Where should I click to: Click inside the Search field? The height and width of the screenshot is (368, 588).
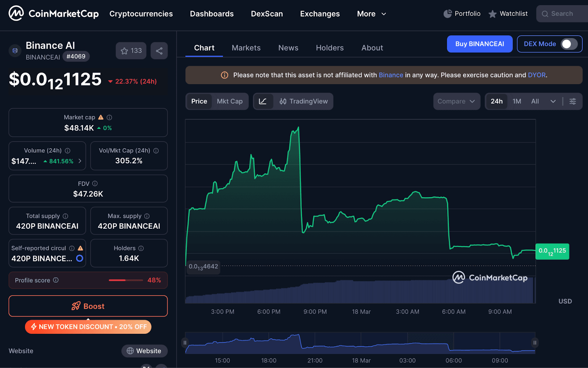pyautogui.click(x=562, y=14)
